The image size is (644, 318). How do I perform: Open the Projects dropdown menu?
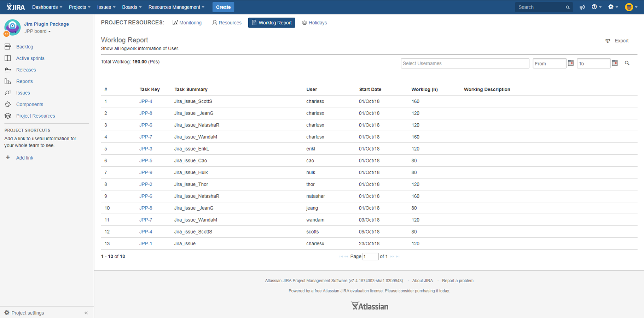80,7
